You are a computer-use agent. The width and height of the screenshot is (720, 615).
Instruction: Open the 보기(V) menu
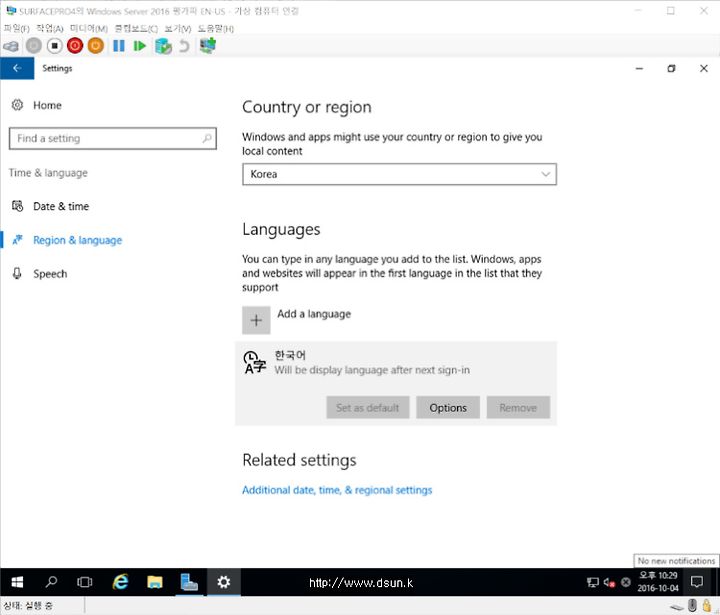(178, 28)
